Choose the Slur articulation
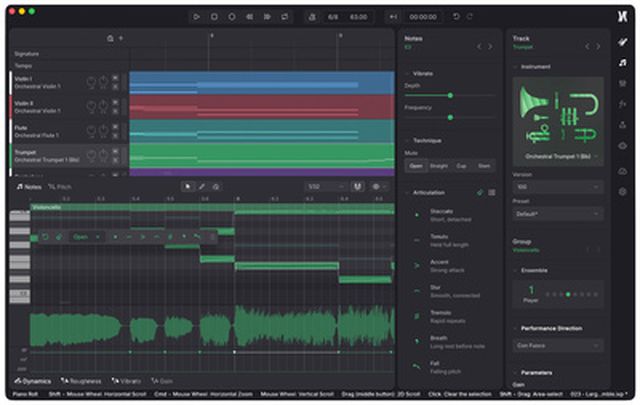Viewport: 640px width, 405px height. 449,292
